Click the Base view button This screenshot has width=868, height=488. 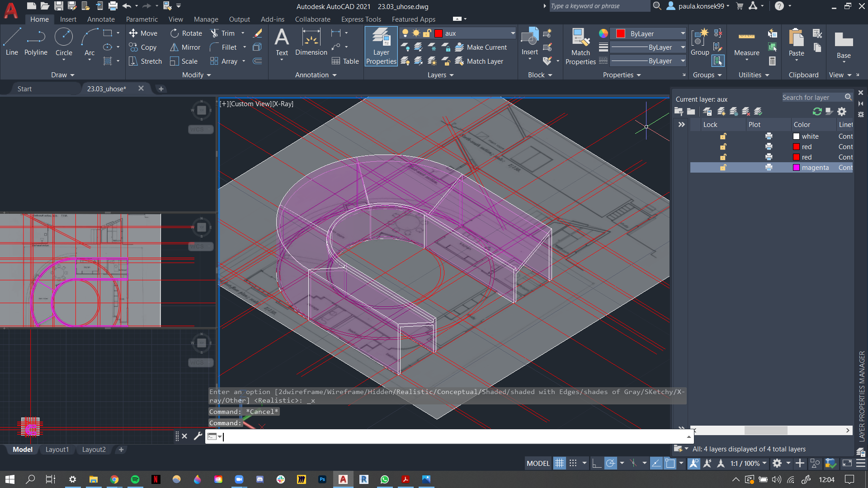[x=844, y=45]
